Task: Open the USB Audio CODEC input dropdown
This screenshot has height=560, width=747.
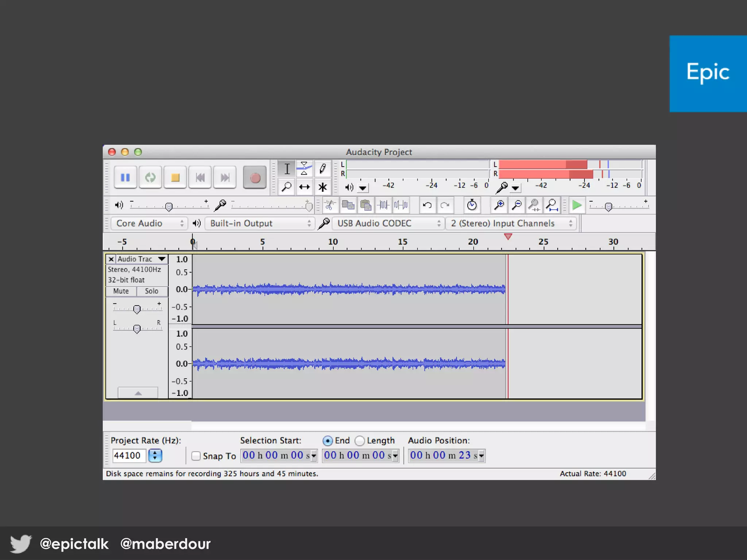Action: coord(388,223)
